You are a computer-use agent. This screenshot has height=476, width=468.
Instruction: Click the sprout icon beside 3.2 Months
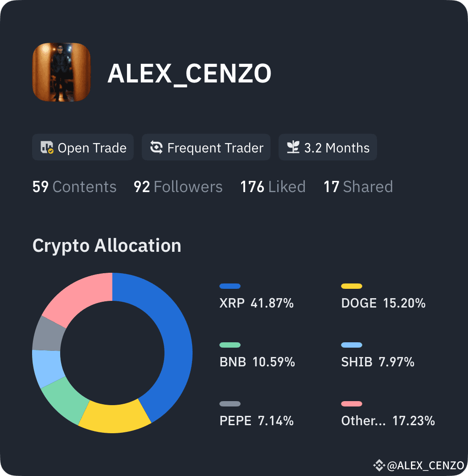[x=293, y=147]
